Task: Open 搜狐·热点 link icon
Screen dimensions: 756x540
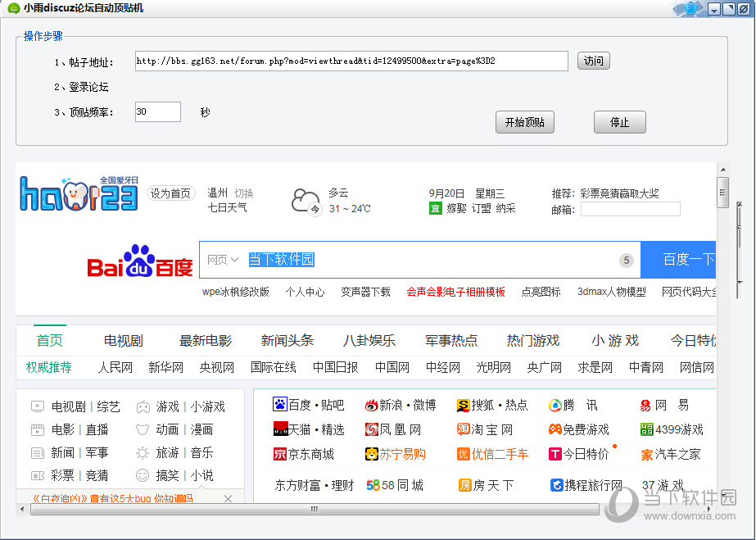Action: point(463,405)
